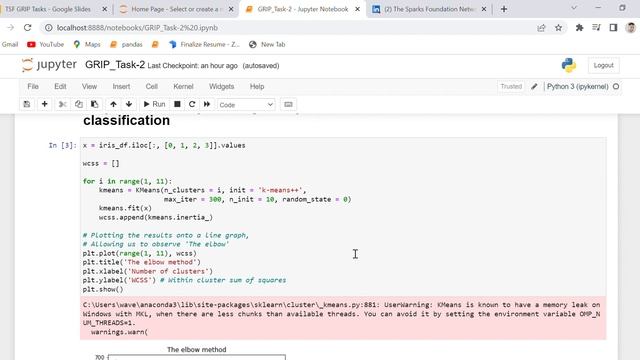
Task: Open the cell type dropdown showing Code
Action: click(x=246, y=105)
